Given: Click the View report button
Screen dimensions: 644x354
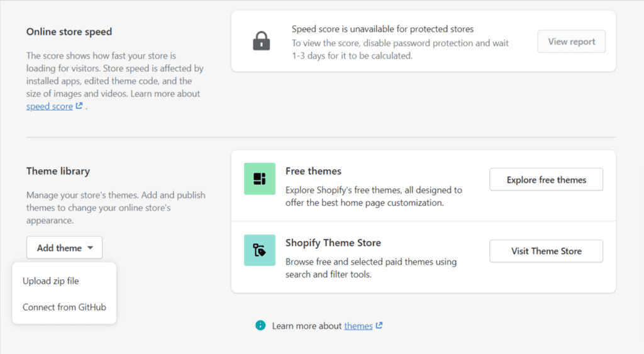Looking at the screenshot, I should tap(571, 41).
